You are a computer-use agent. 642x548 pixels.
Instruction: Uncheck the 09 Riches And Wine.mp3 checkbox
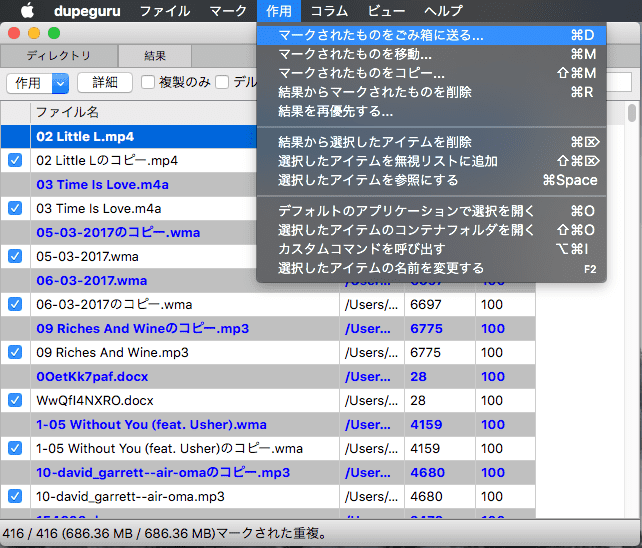[x=15, y=352]
